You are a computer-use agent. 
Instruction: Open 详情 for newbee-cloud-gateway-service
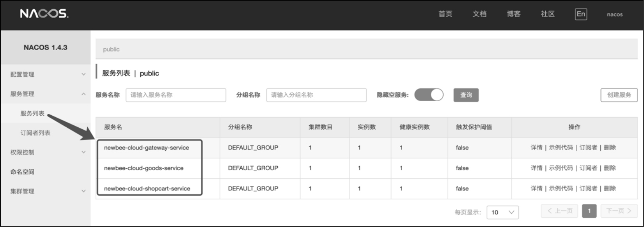tap(536, 148)
